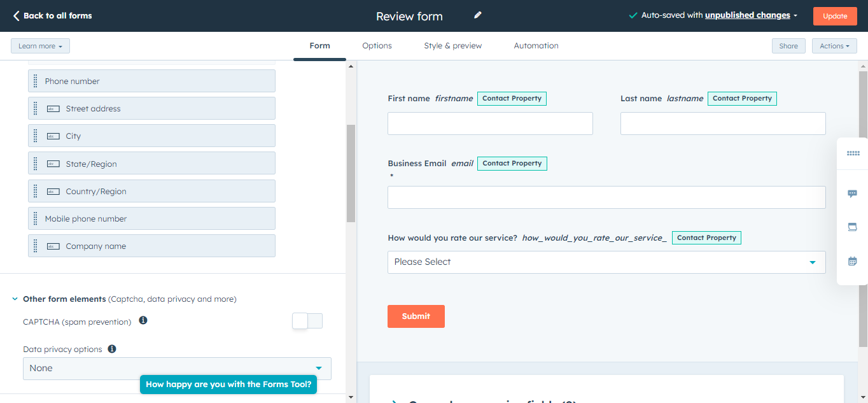Click the text-field icon beside Street address
868x403 pixels.
(53, 108)
